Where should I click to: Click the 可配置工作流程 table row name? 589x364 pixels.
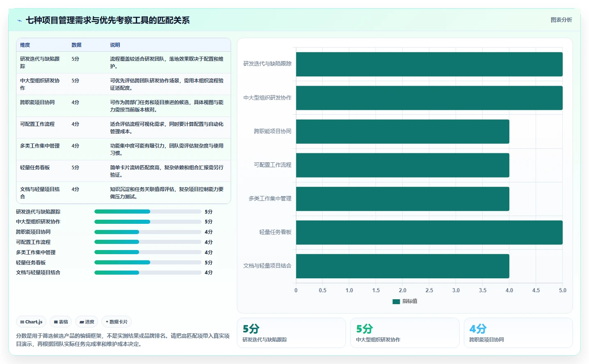(x=37, y=124)
